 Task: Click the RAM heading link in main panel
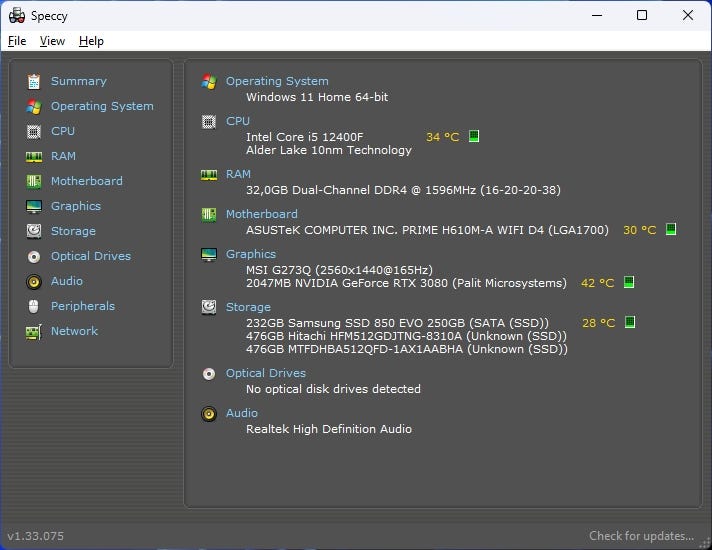238,174
